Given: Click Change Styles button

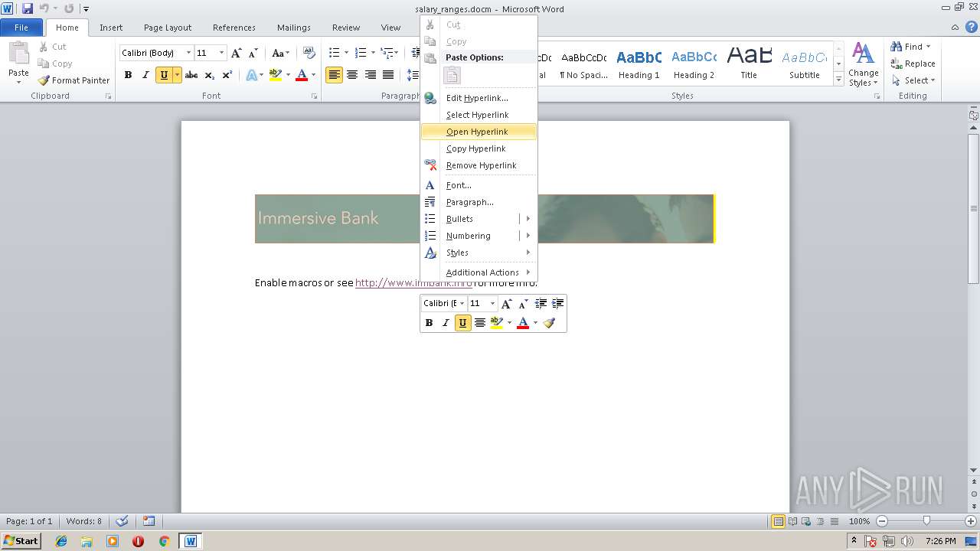Looking at the screenshot, I should [x=863, y=64].
